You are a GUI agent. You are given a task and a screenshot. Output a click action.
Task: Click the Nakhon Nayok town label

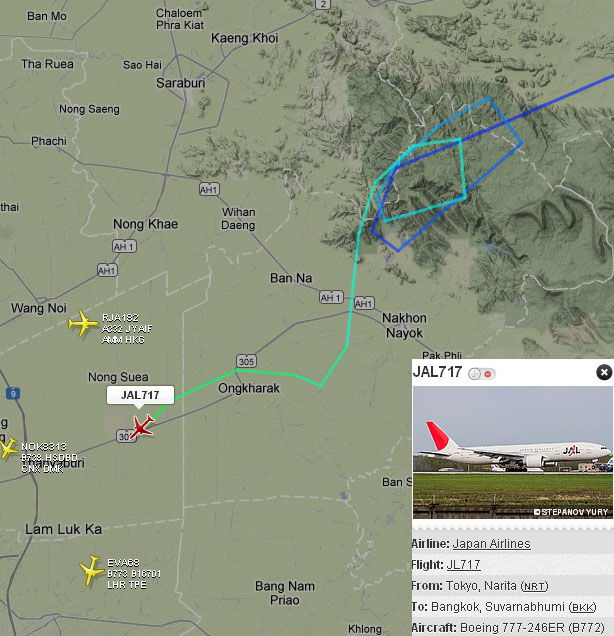(x=404, y=325)
